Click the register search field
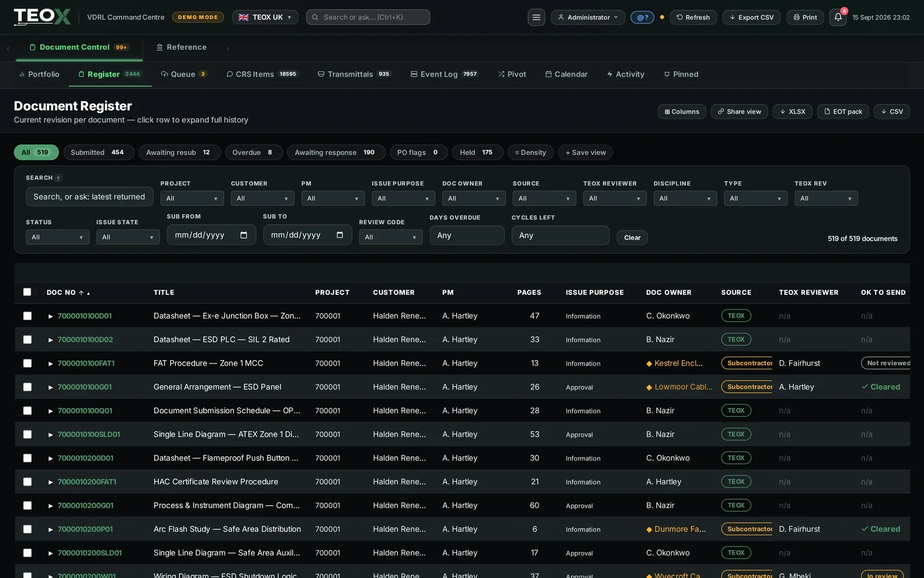 click(x=90, y=197)
